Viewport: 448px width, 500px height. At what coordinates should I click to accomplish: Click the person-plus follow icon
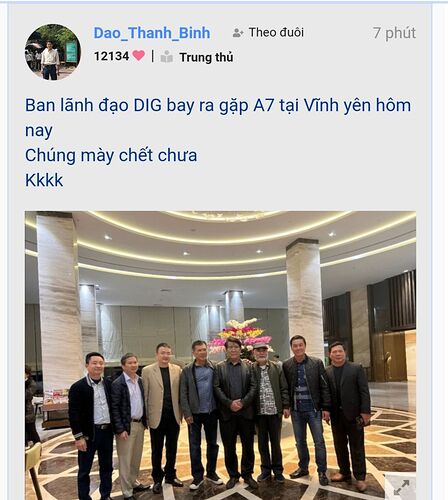click(x=237, y=33)
